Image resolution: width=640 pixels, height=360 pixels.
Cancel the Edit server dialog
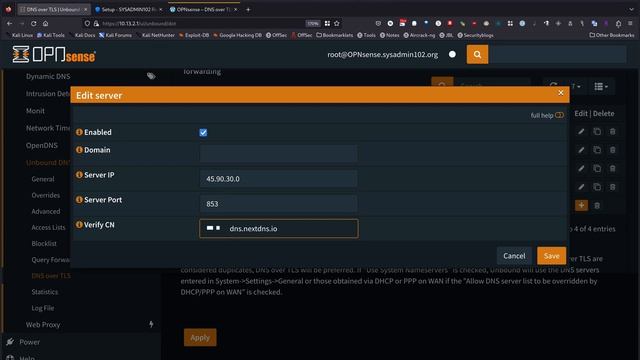514,256
